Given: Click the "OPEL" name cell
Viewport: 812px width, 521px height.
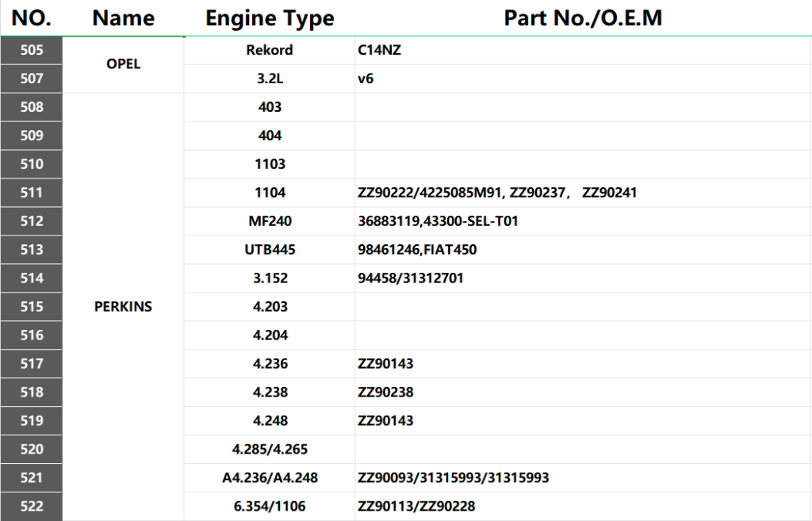Looking at the screenshot, I should pos(123,64).
